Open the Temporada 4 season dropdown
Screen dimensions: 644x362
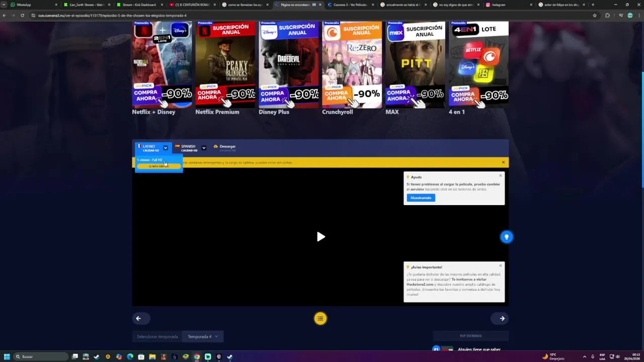pyautogui.click(x=203, y=337)
